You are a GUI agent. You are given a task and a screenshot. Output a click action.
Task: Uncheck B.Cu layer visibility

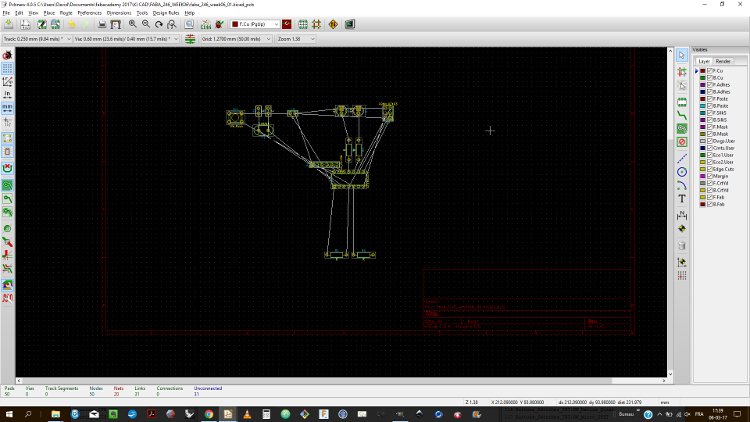pos(710,78)
